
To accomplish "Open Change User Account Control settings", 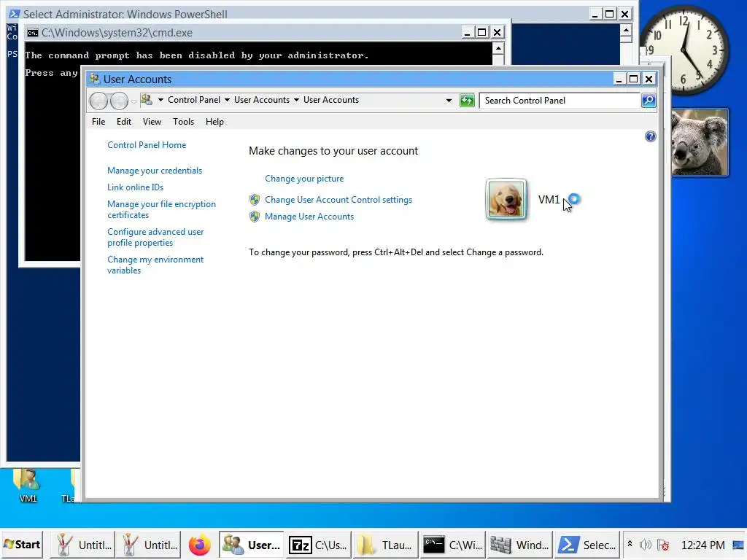I will pos(338,200).
